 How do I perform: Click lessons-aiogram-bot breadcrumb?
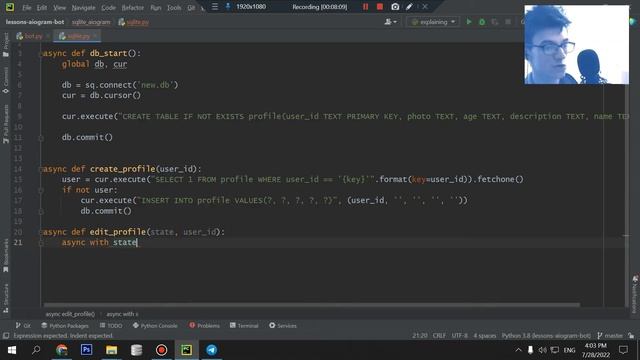click(x=35, y=22)
